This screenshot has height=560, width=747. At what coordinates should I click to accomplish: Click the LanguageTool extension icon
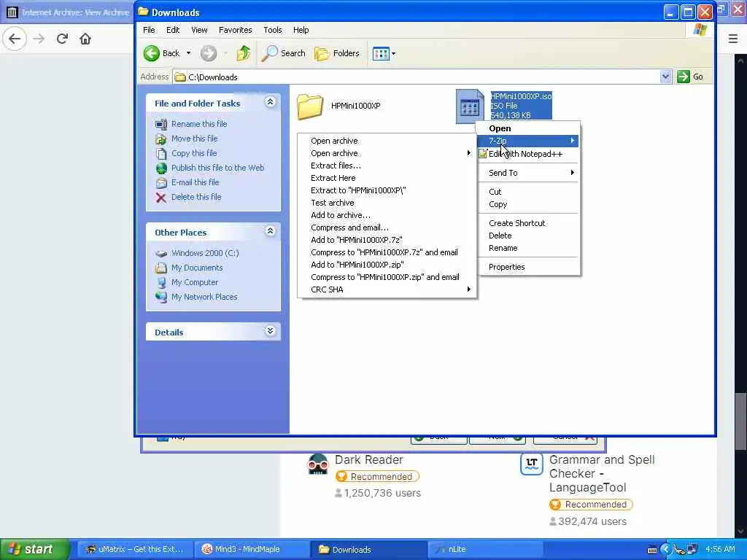click(532, 464)
